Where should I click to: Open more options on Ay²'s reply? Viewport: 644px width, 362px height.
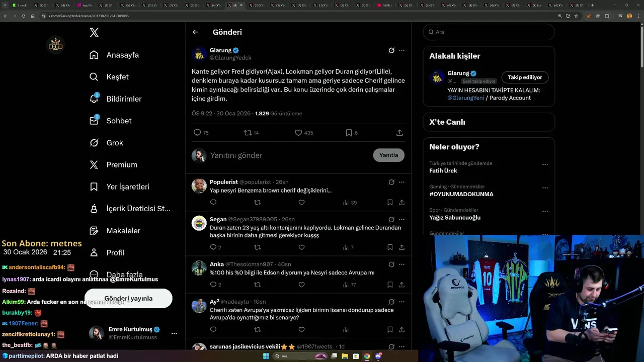[401, 302]
